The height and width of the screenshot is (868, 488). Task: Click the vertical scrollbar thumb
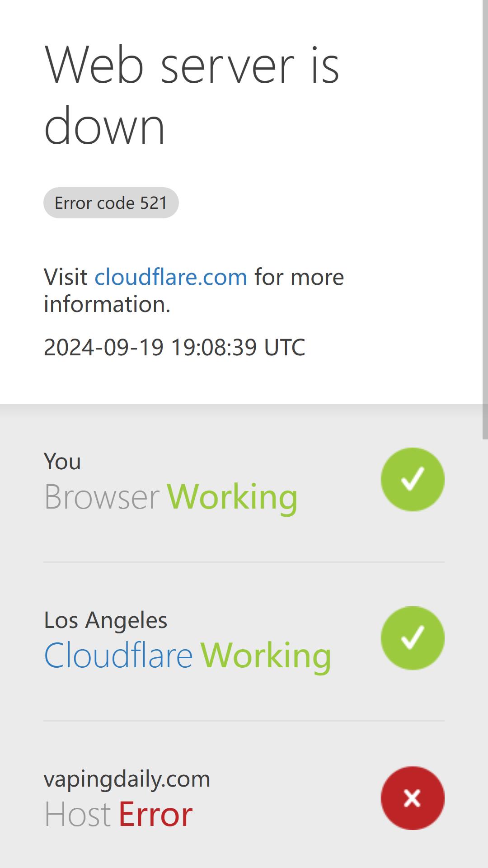[485, 219]
